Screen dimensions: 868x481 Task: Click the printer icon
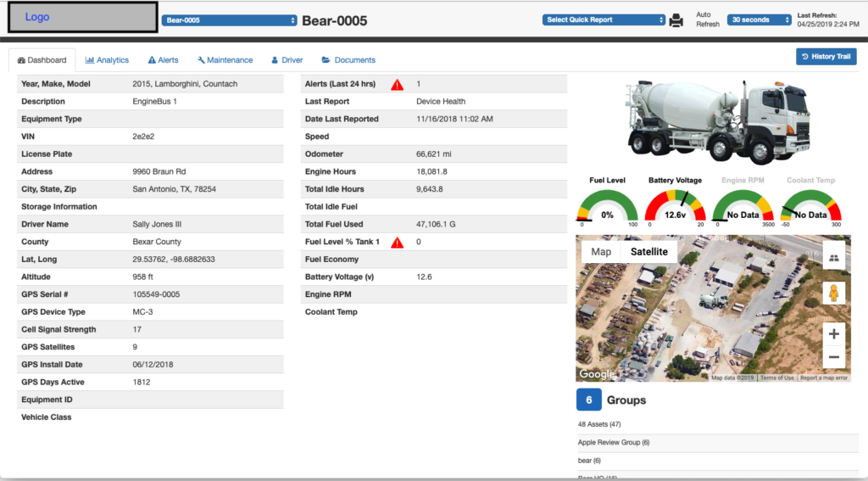(x=676, y=20)
